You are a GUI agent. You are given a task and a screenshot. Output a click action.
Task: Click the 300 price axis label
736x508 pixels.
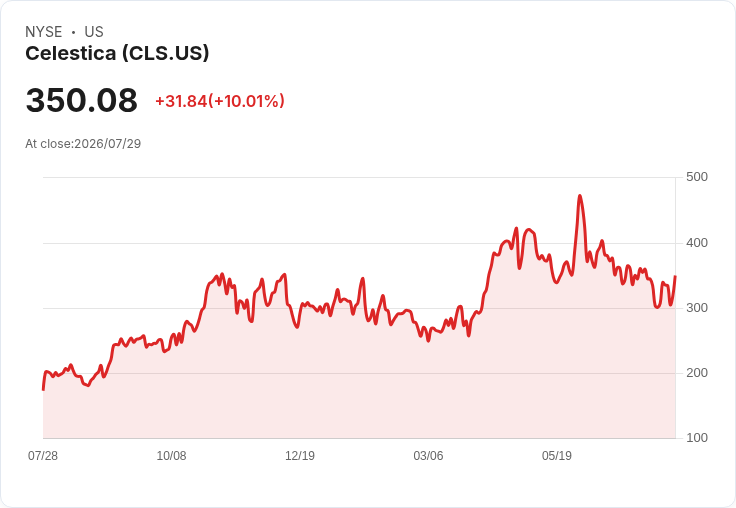click(x=697, y=308)
